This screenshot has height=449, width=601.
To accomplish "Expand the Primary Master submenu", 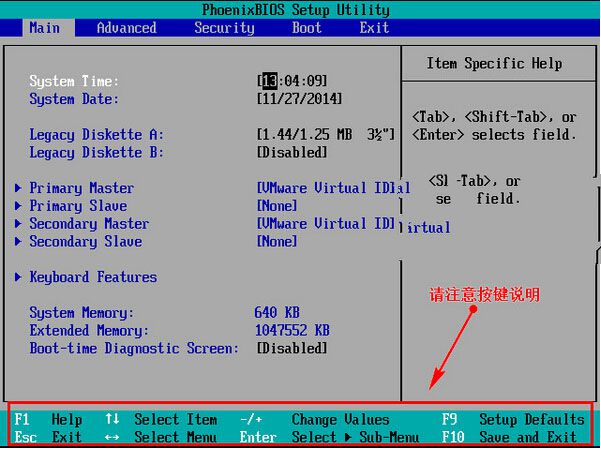I will click(x=81, y=188).
